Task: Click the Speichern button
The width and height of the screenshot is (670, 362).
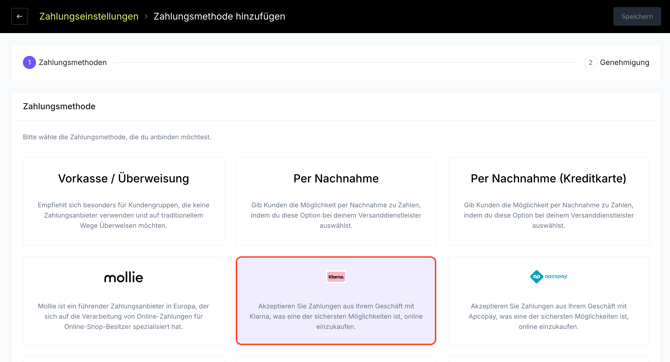Action: coord(637,17)
